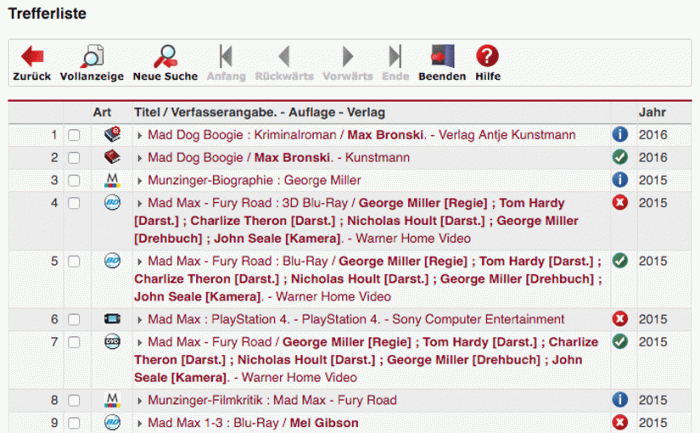Start a Neue Suche
This screenshot has width=700, height=433.
(165, 56)
